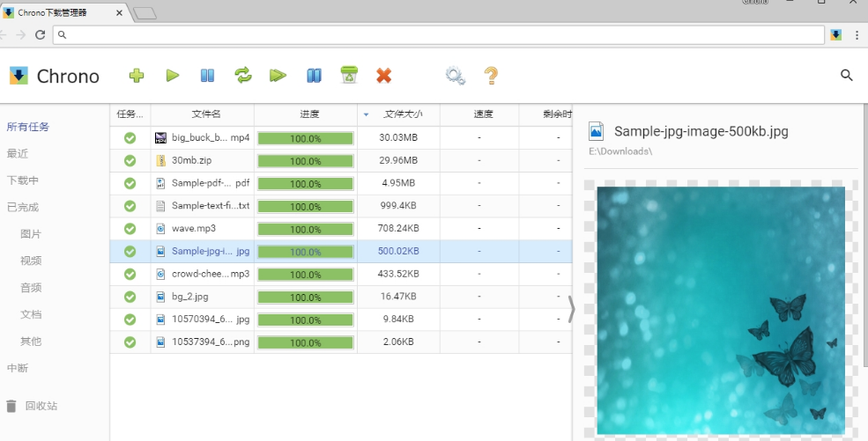
Task: Select 中断 in sidebar
Action: (17, 368)
